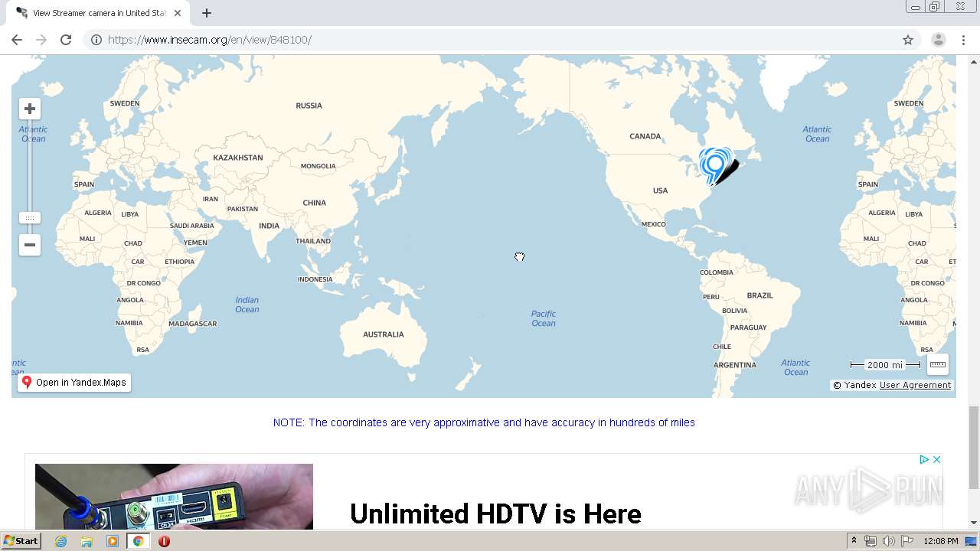This screenshot has height=551, width=980.
Task: Open a new browser tab
Action: [x=207, y=13]
